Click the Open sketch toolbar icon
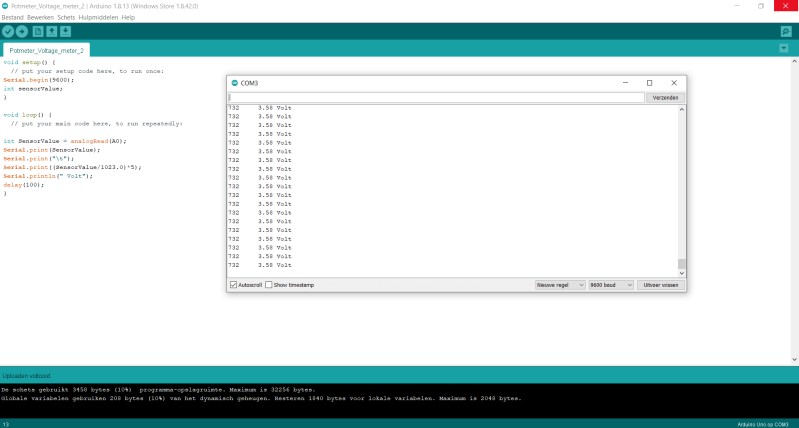This screenshot has width=799, height=428. [52, 31]
